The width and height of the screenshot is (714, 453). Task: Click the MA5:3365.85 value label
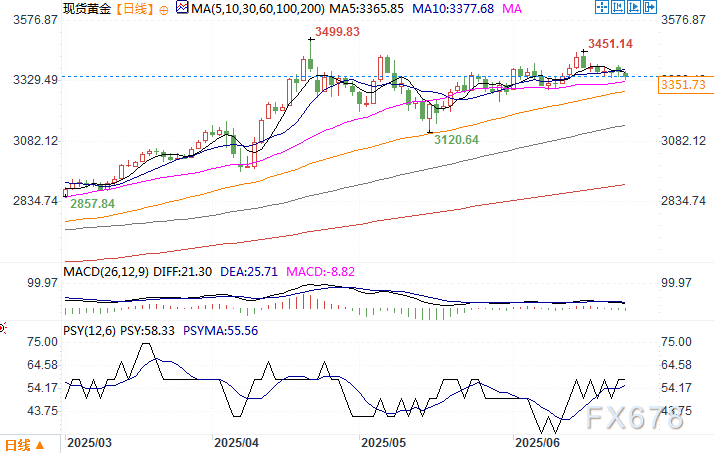tap(367, 8)
